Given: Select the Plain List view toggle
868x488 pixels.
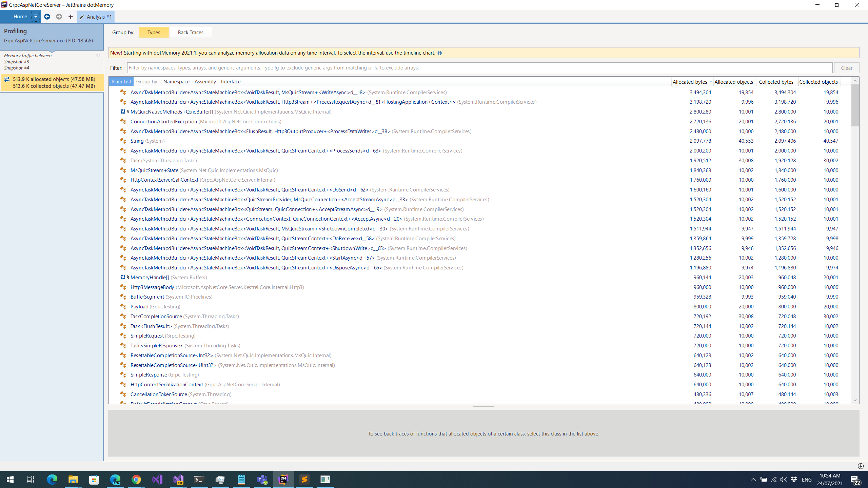Looking at the screenshot, I should point(121,82).
